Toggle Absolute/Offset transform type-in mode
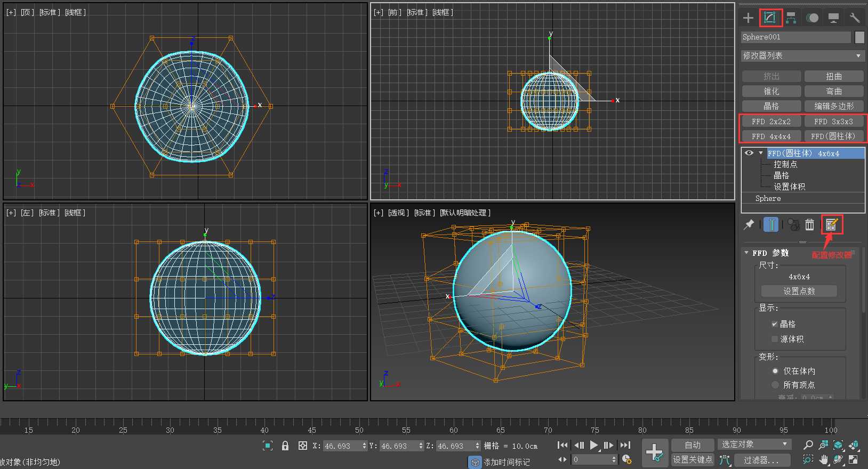Image resolution: width=868 pixels, height=469 pixels. click(302, 446)
